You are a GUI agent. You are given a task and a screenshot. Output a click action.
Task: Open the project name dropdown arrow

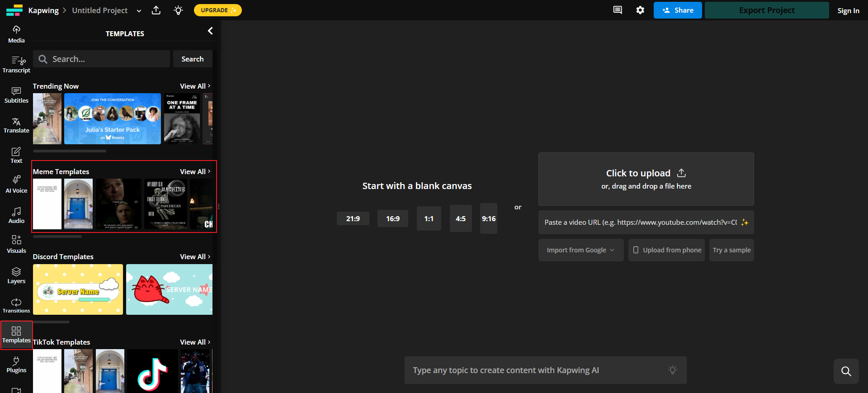139,10
